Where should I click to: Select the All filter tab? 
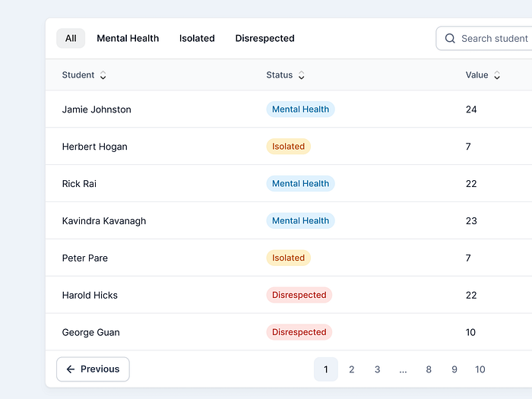coord(71,39)
